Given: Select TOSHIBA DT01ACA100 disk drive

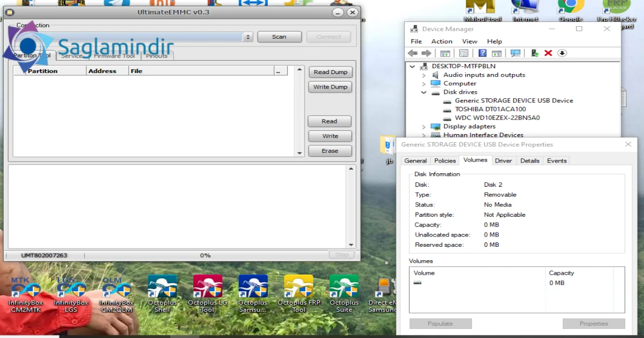Looking at the screenshot, I should click(x=490, y=109).
